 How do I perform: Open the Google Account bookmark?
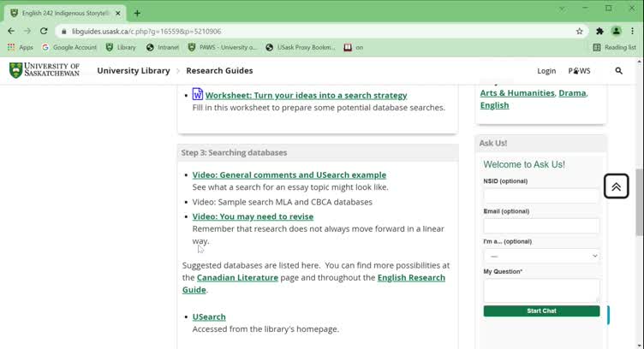(69, 48)
